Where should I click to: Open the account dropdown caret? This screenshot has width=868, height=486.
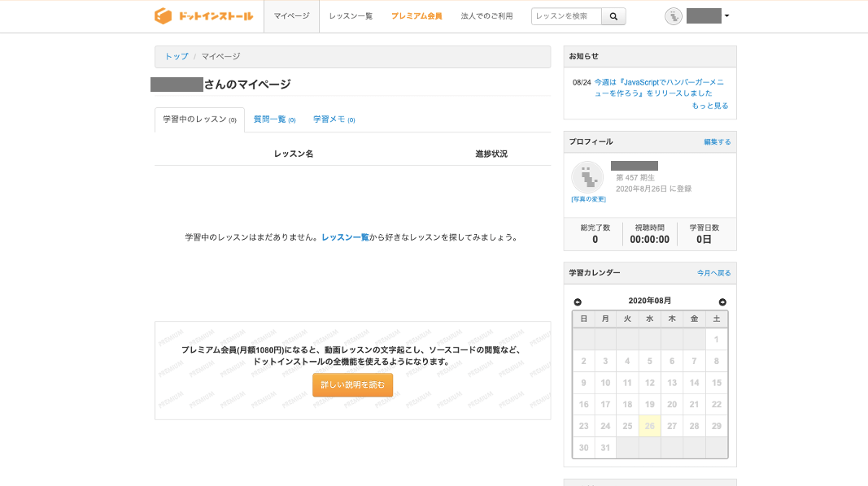click(x=726, y=16)
